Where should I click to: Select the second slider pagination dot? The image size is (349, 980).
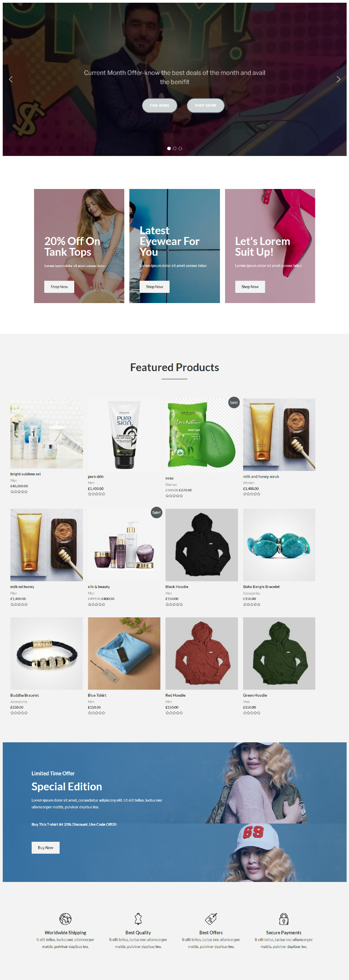175,148
